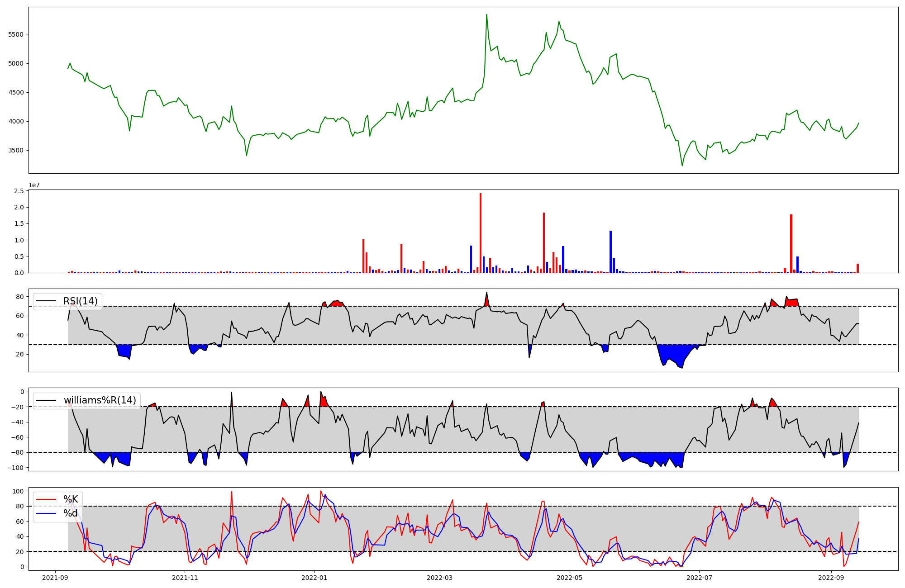Select the 2021-09 date tick label
Image resolution: width=905 pixels, height=588 pixels.
(x=55, y=578)
